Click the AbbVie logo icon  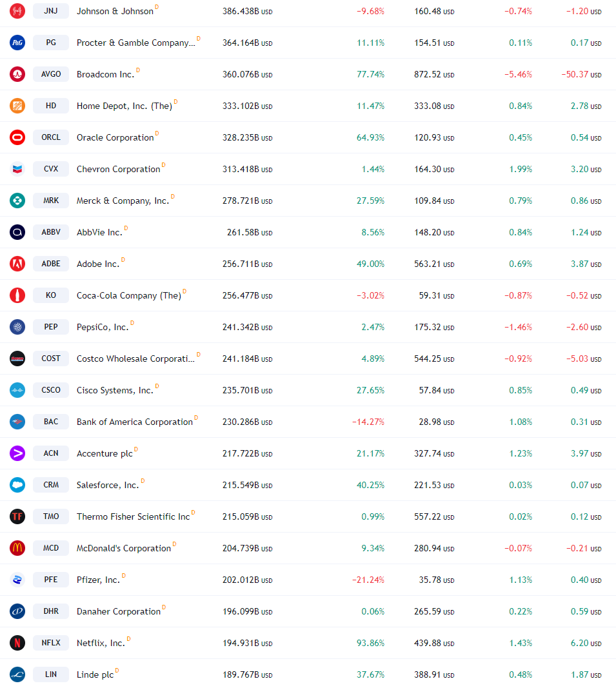coord(17,232)
